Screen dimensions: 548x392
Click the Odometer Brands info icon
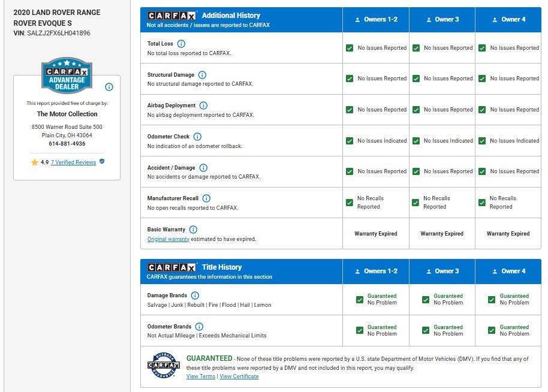199,327
